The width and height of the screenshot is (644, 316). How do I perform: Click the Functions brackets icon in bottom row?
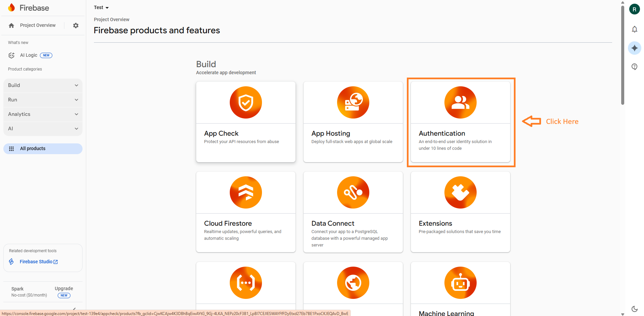[246, 283]
